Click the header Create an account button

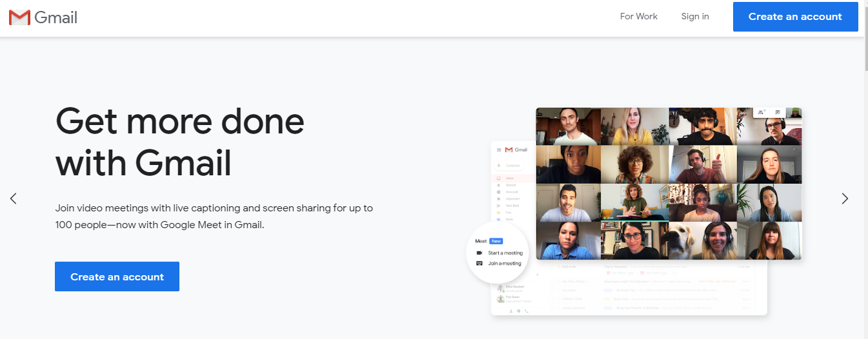tap(795, 17)
